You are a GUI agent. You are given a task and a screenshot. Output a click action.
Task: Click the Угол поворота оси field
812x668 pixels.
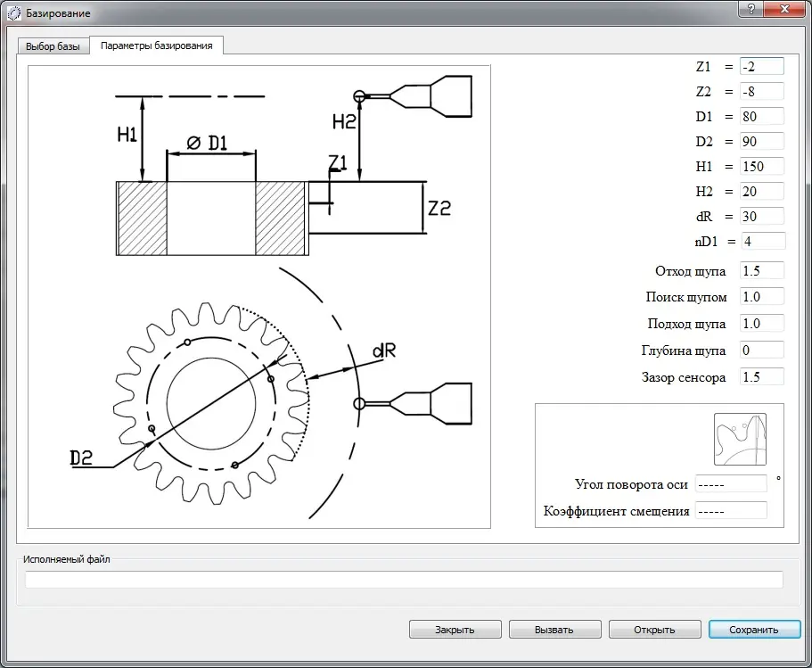click(x=731, y=484)
